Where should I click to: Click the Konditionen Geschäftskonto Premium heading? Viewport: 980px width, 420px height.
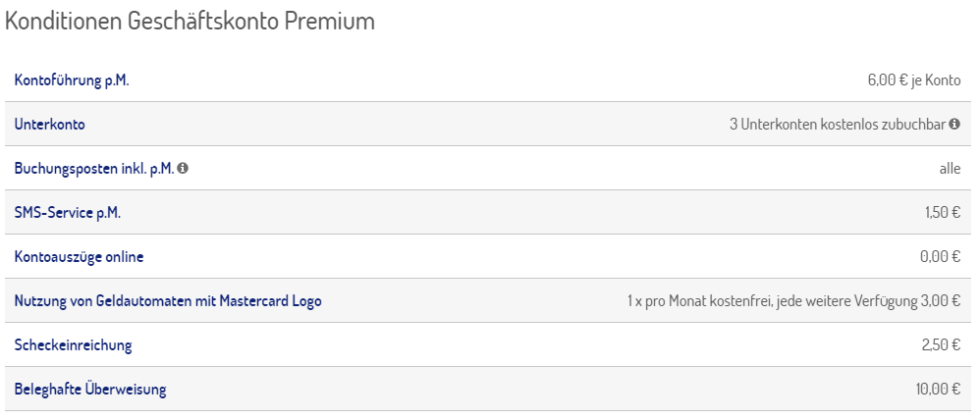(x=190, y=22)
